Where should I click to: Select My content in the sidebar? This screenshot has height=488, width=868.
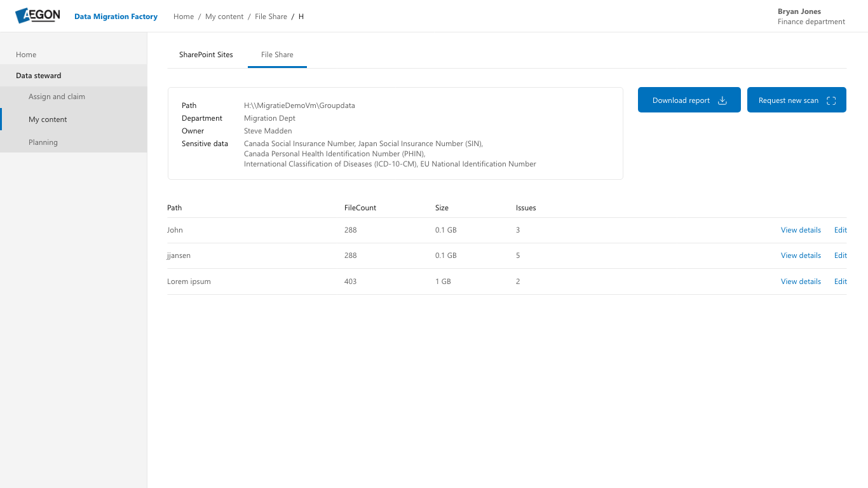73,119
